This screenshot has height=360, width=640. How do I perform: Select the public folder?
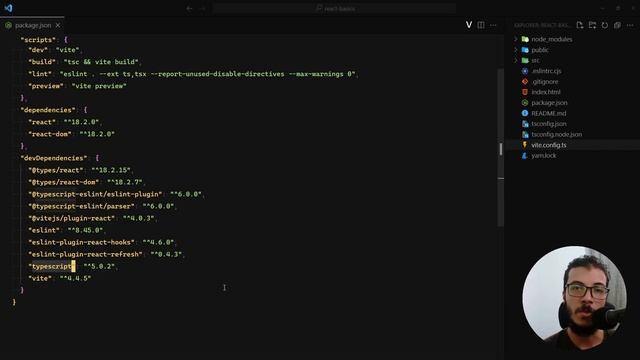tap(540, 50)
